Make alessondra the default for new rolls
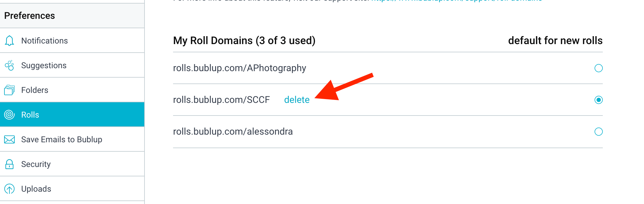The image size is (644, 204). point(598,131)
